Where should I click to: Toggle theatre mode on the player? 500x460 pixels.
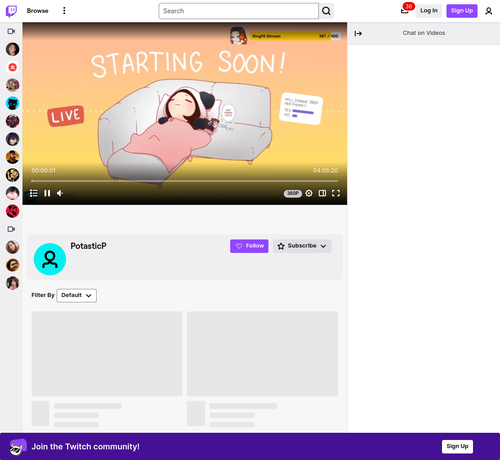click(322, 193)
